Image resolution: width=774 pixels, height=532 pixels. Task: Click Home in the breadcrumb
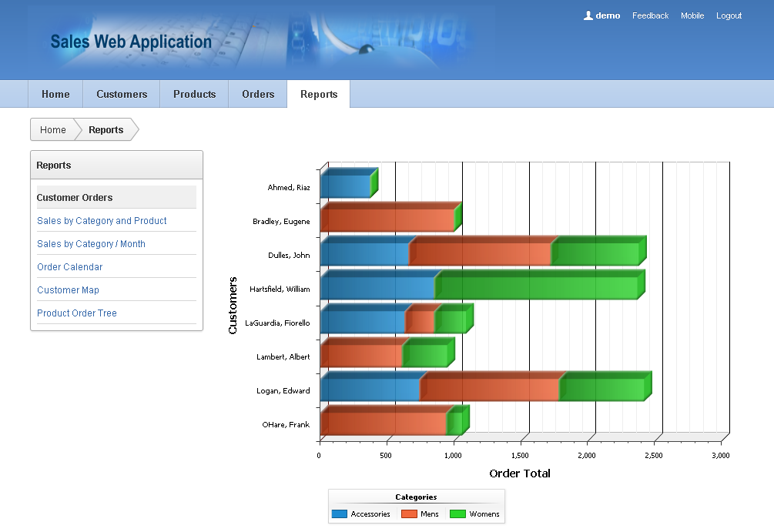tap(53, 130)
